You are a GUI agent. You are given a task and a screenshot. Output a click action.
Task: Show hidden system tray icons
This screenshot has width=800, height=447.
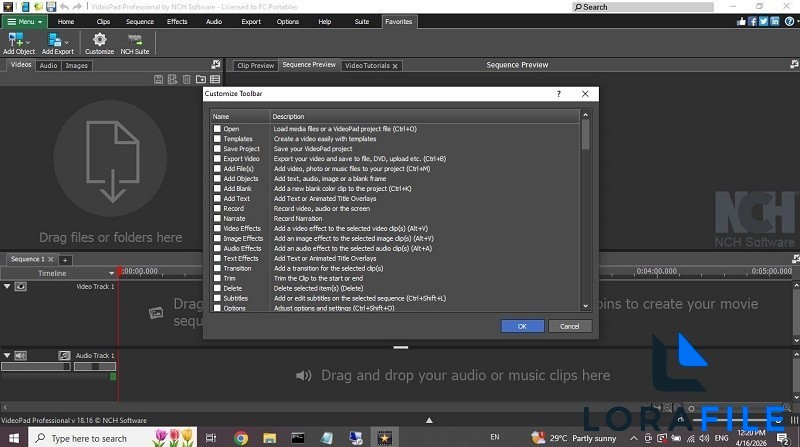click(x=634, y=438)
